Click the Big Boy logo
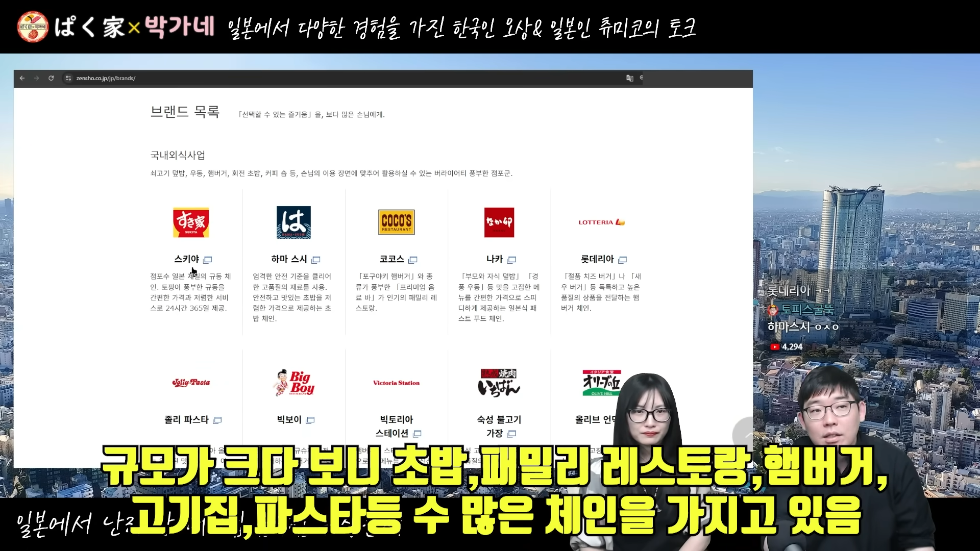 (x=293, y=383)
